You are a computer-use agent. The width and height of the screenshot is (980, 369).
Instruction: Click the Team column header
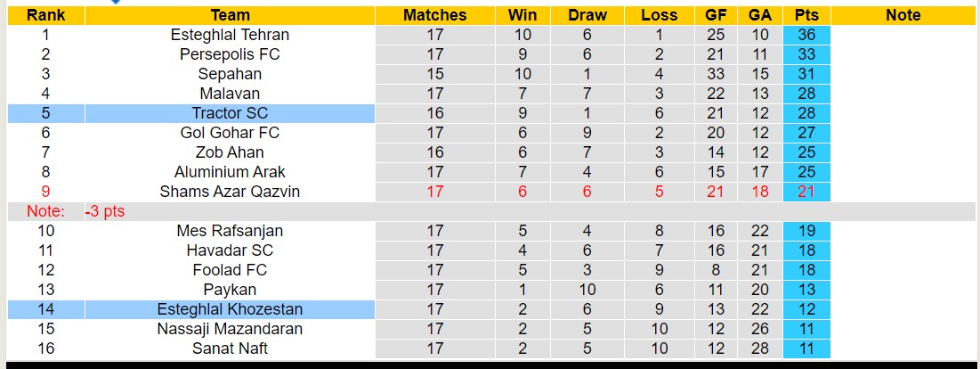[x=230, y=15]
